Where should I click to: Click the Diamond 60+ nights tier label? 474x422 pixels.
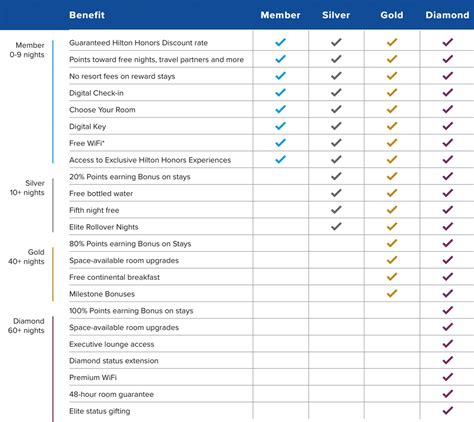[26, 326]
